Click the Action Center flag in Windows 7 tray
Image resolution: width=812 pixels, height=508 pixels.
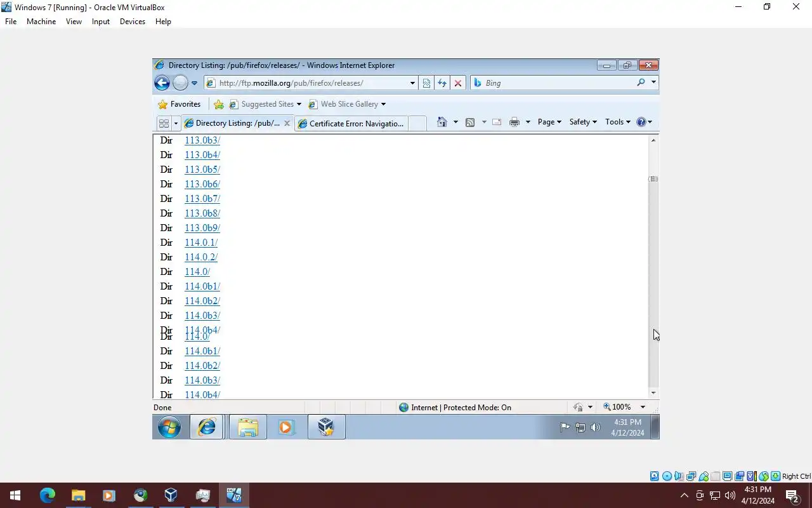[565, 427]
